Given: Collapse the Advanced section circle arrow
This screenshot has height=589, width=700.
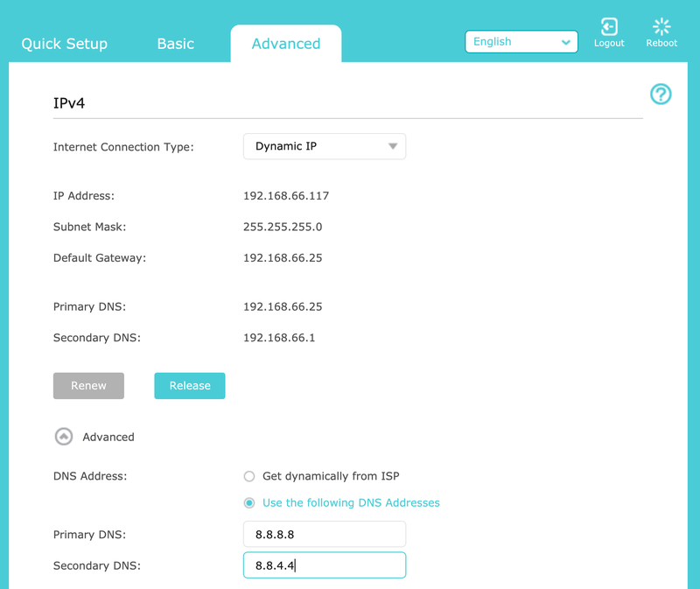Looking at the screenshot, I should pos(64,437).
